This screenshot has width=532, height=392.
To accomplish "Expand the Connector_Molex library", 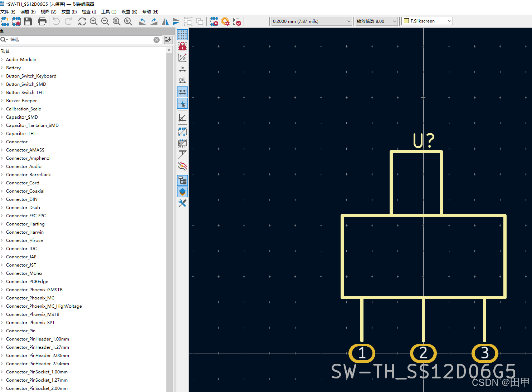I will click(x=2, y=273).
